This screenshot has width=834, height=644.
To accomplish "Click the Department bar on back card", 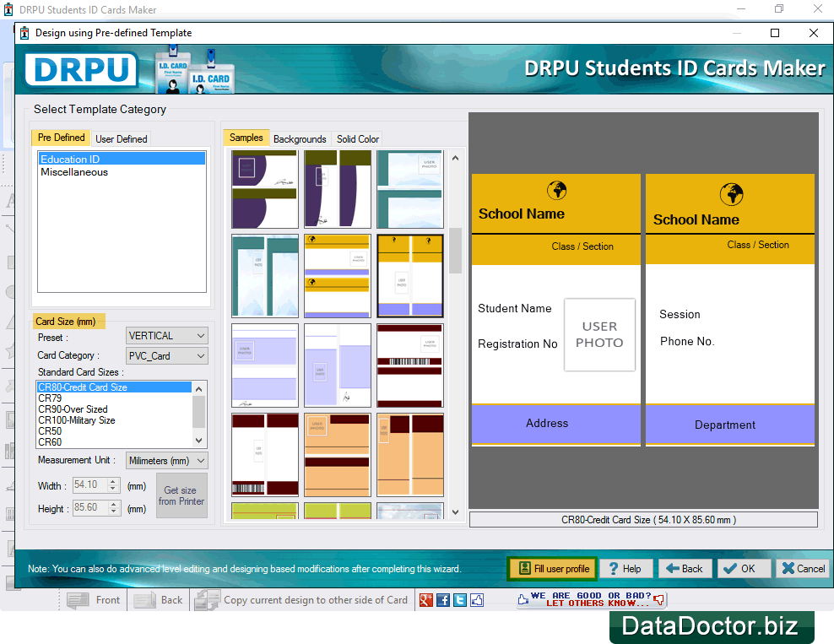I will point(729,425).
